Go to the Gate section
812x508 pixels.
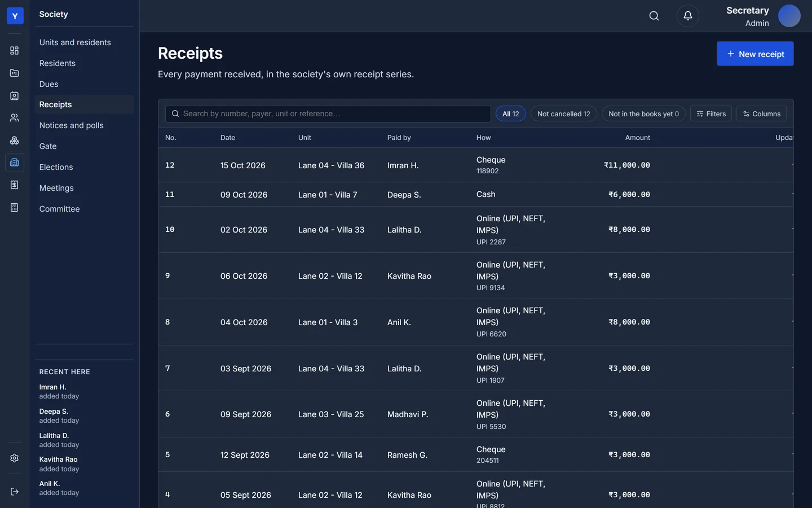[x=84, y=146]
